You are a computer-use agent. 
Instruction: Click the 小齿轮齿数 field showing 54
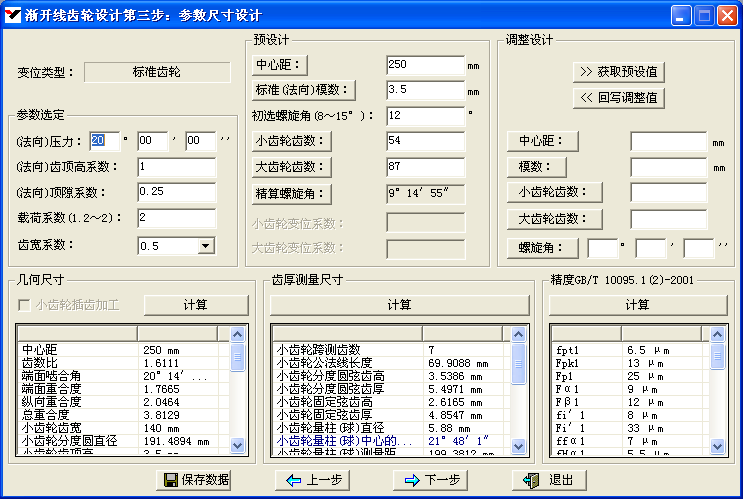coord(425,141)
